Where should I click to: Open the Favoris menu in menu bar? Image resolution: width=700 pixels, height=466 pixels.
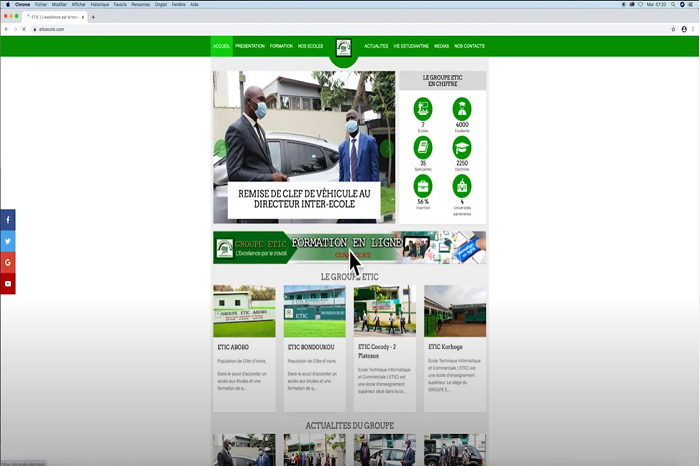(120, 4)
